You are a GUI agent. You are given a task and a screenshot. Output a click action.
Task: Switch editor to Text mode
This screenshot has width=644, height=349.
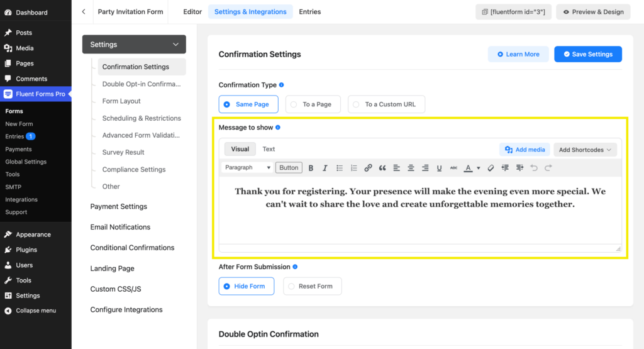pyautogui.click(x=269, y=149)
